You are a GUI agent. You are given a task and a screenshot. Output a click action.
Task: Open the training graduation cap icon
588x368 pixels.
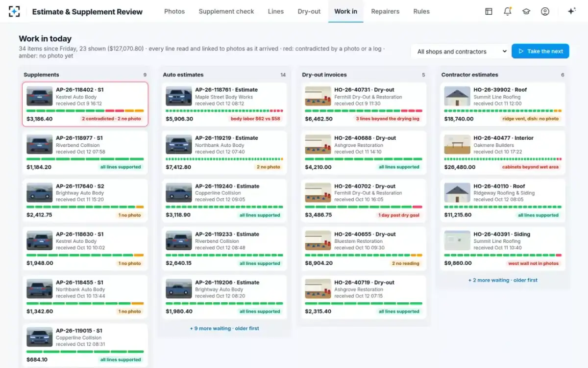tap(526, 11)
